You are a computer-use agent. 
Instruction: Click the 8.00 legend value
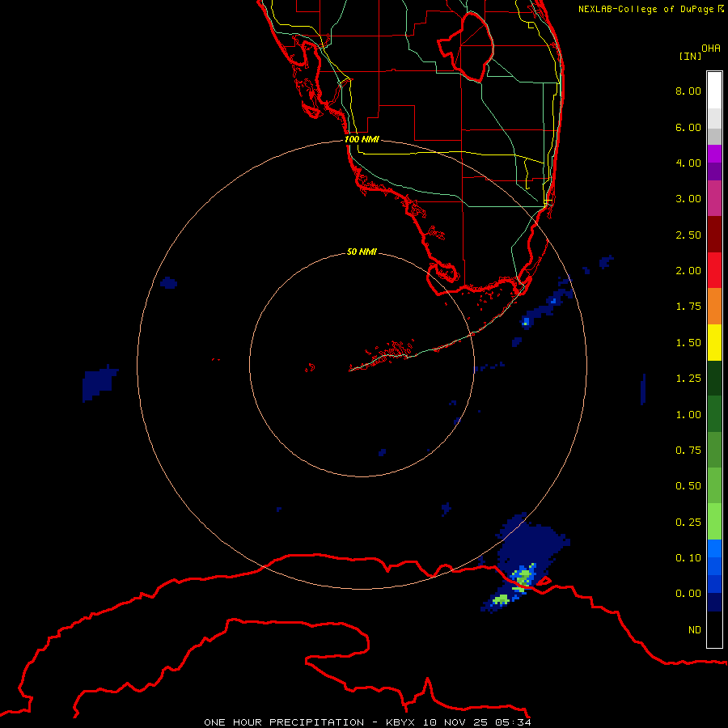point(688,91)
